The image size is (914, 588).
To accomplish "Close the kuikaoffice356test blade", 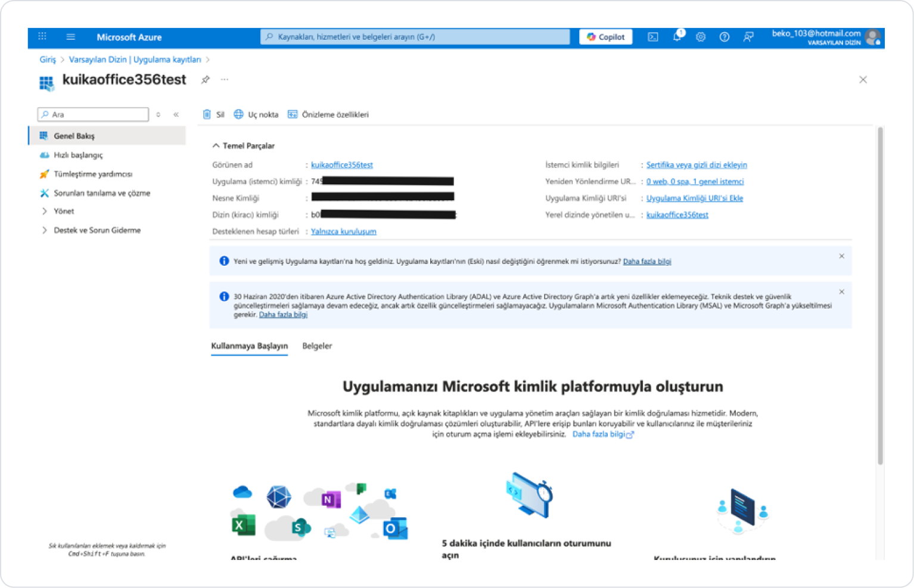I will click(x=863, y=79).
